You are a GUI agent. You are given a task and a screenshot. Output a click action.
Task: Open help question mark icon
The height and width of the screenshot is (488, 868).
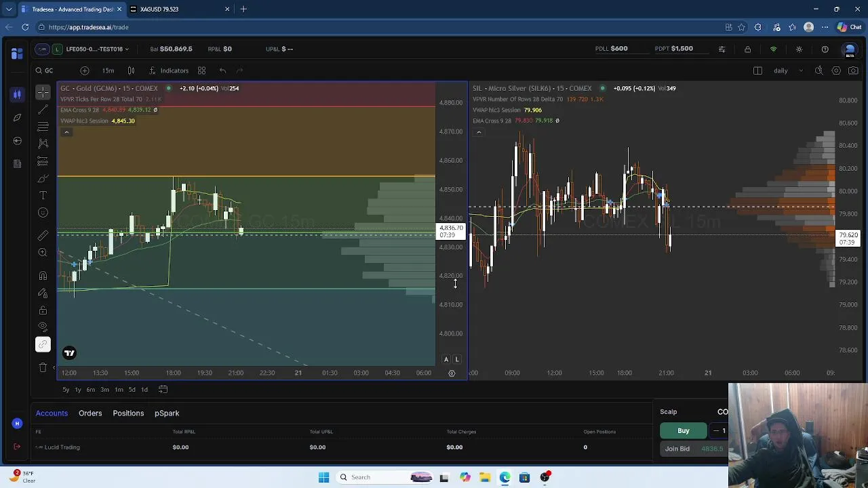825,49
